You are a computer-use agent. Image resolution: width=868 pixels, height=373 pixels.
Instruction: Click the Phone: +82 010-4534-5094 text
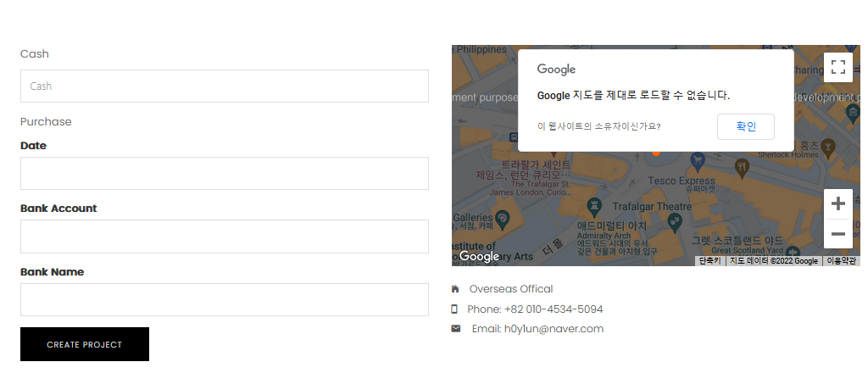tap(535, 309)
